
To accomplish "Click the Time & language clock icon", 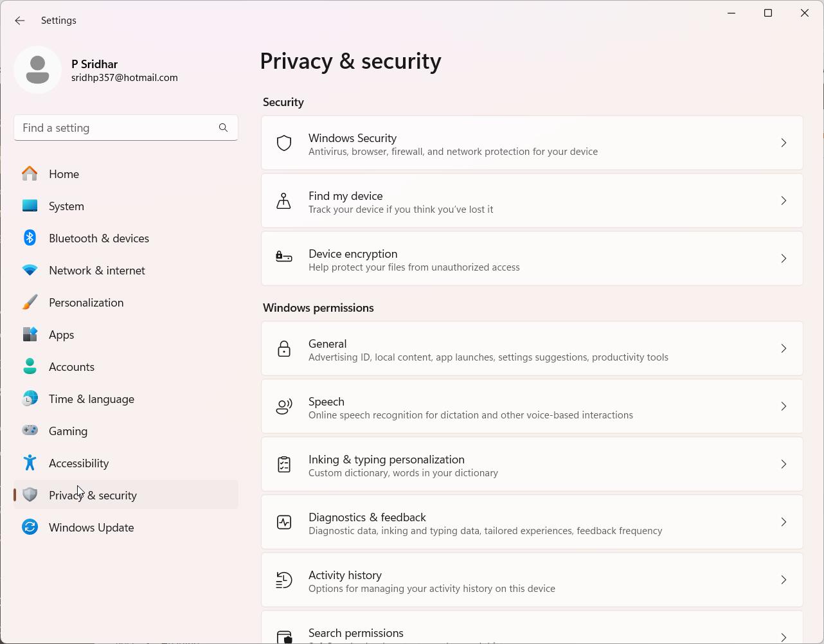I will click(x=30, y=398).
